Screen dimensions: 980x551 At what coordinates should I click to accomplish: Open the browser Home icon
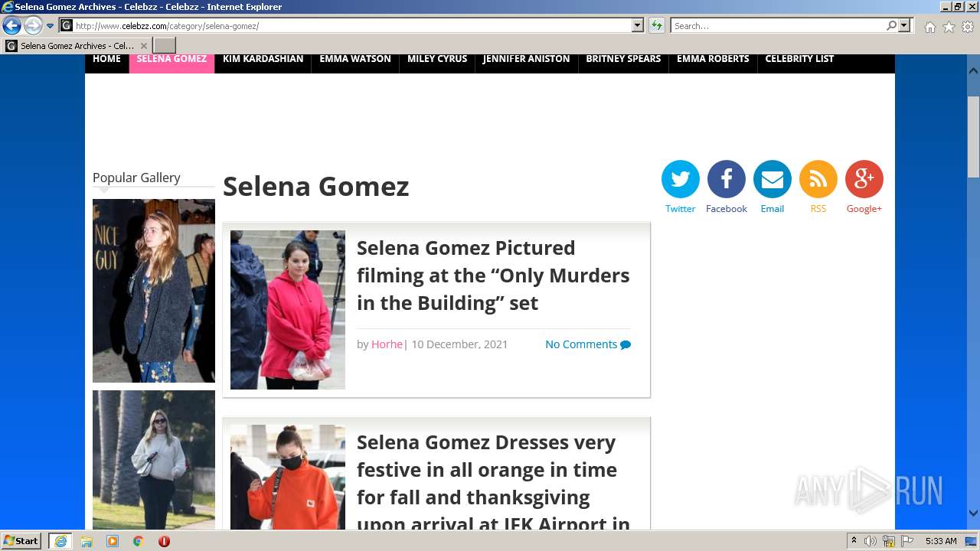929,27
